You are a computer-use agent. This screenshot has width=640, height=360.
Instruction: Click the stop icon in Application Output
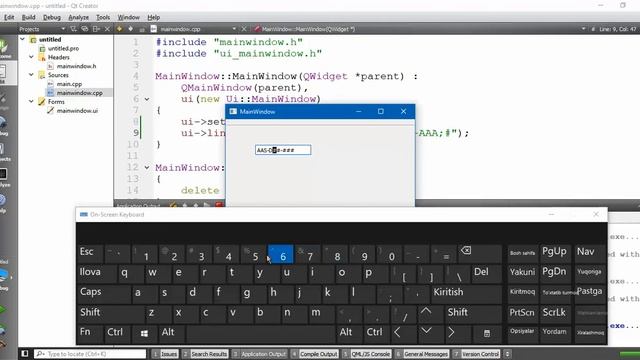click(220, 204)
